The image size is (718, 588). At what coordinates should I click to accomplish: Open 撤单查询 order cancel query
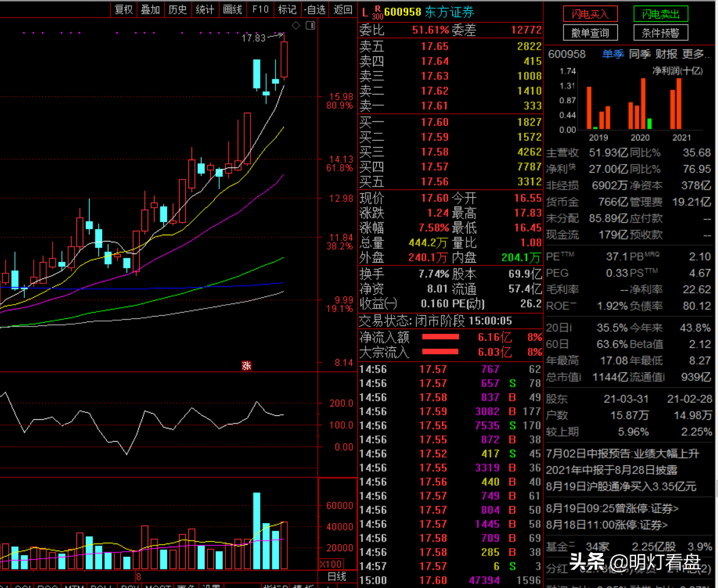click(x=590, y=33)
